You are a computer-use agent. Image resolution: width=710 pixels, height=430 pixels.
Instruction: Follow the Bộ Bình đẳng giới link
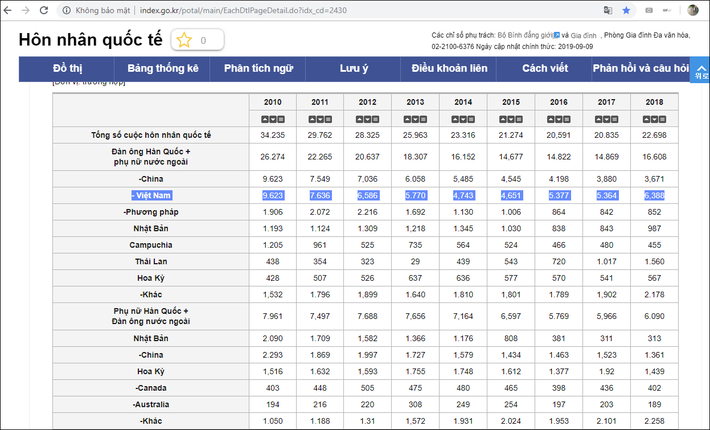tap(526, 34)
